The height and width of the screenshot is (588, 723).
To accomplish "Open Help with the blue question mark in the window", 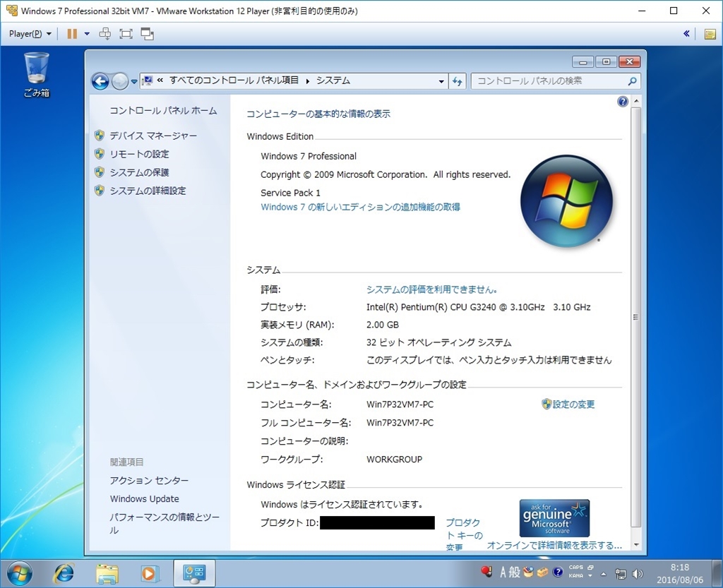I will point(623,102).
